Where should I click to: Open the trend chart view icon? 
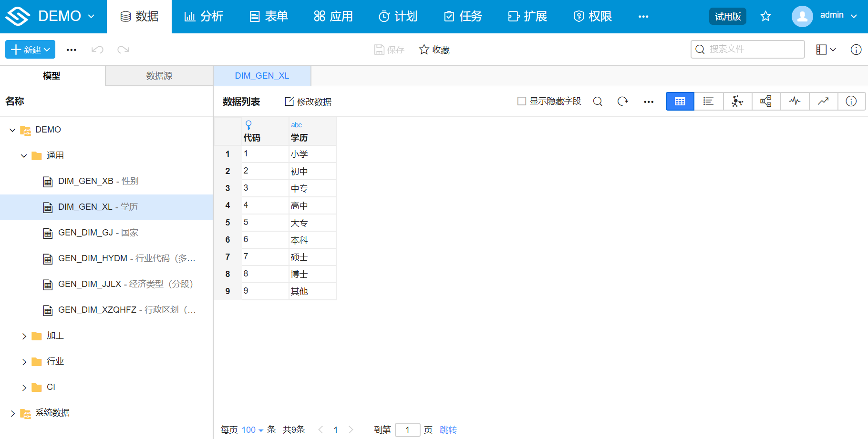[x=823, y=101]
